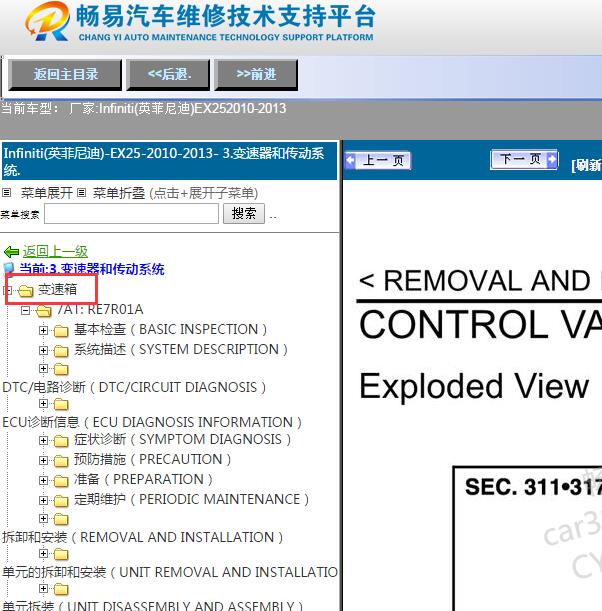Image resolution: width=602 pixels, height=611 pixels.
Task: Expand the UNIT DISASSEMBLY AND ASSEMBLY node
Action: pos(43,589)
